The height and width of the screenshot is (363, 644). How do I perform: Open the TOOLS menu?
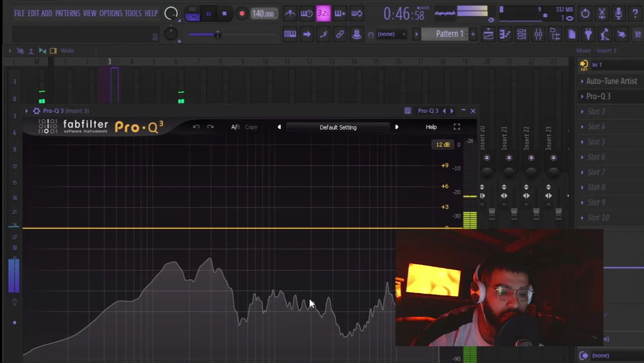coord(134,13)
